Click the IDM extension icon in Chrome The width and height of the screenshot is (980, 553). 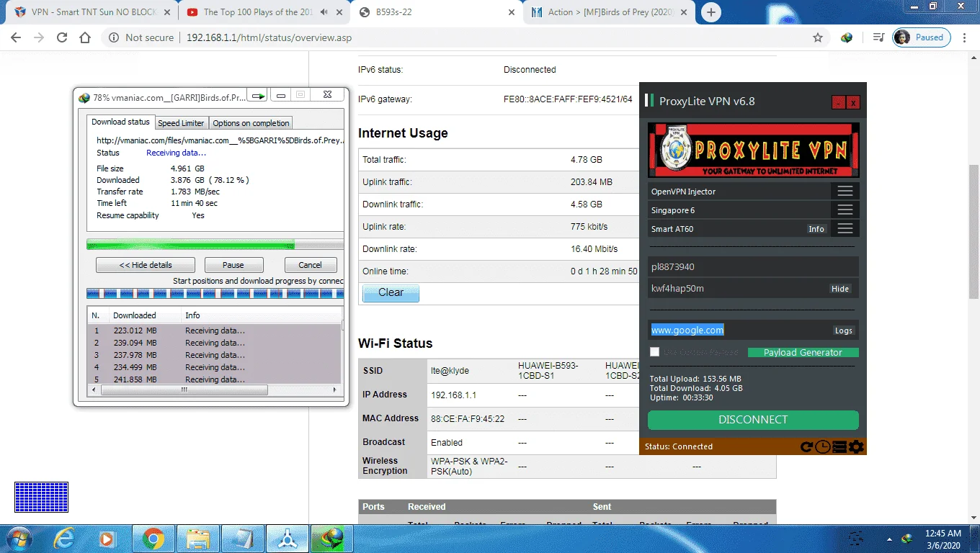pyautogui.click(x=847, y=37)
